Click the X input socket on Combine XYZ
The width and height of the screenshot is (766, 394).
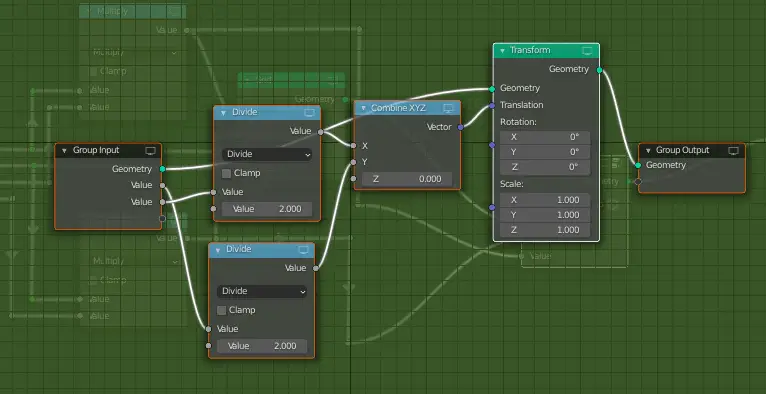tap(353, 145)
